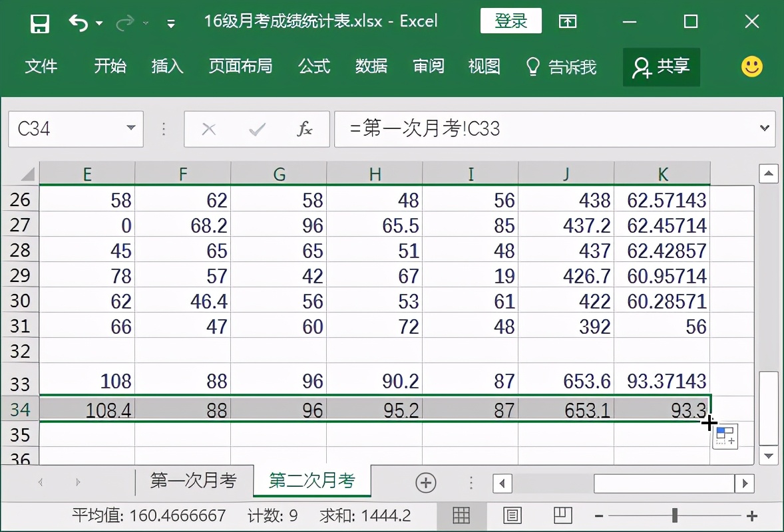Open the Auto Fill Options button near cell K34
This screenshot has width=784, height=532.
point(725,436)
